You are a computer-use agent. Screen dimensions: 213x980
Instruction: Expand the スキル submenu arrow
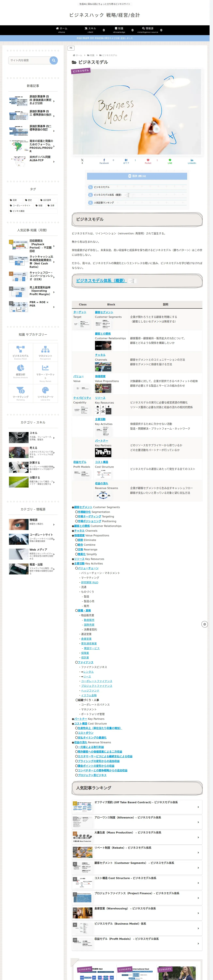click(x=103, y=30)
